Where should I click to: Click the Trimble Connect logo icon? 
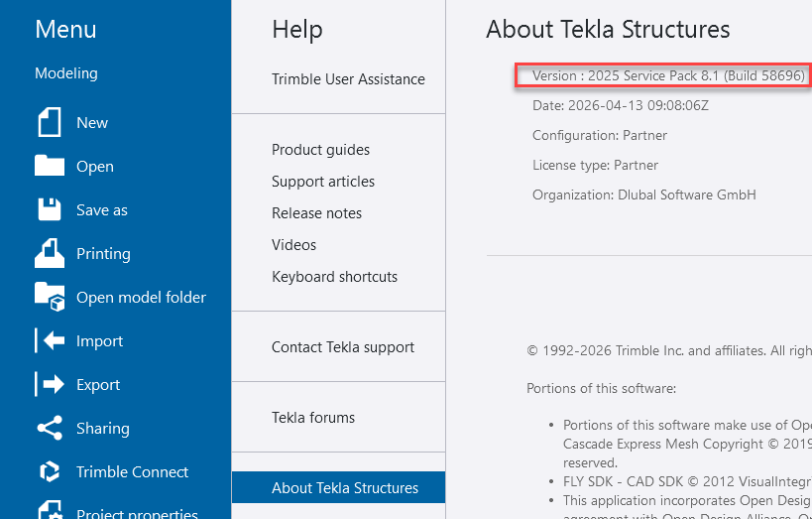click(x=50, y=471)
